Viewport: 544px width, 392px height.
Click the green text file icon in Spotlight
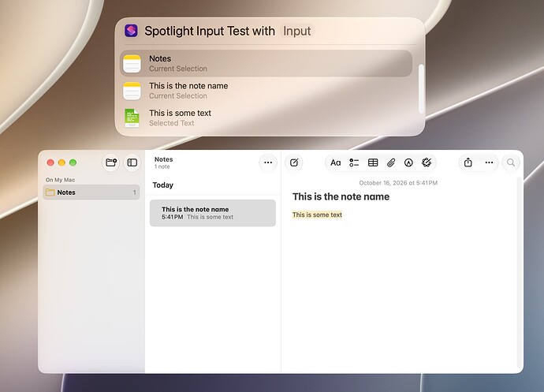[132, 118]
